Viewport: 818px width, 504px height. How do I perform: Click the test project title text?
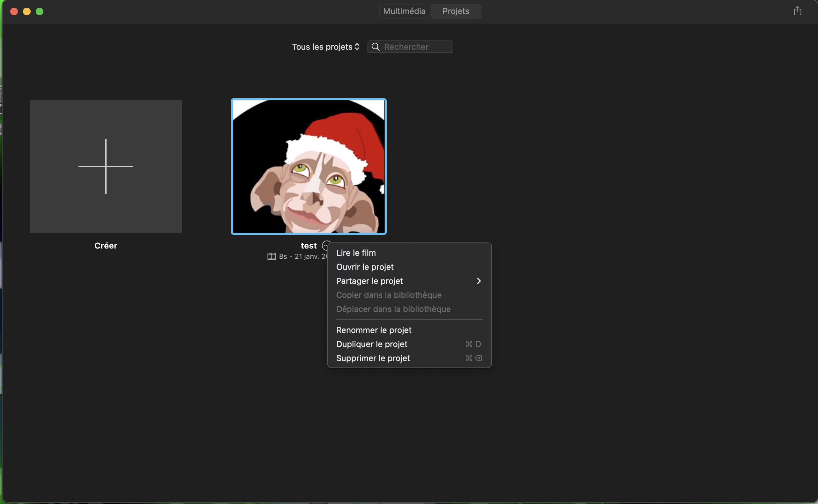point(308,246)
